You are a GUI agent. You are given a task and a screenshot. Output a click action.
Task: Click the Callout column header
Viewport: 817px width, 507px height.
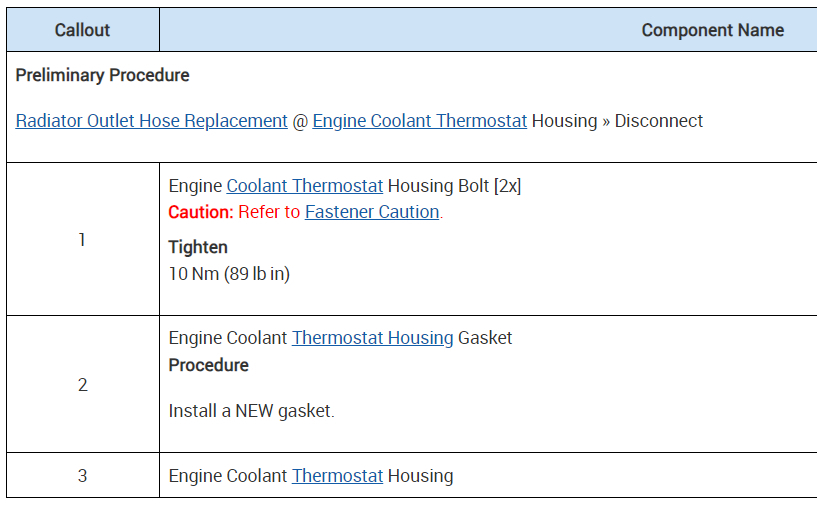(x=82, y=30)
